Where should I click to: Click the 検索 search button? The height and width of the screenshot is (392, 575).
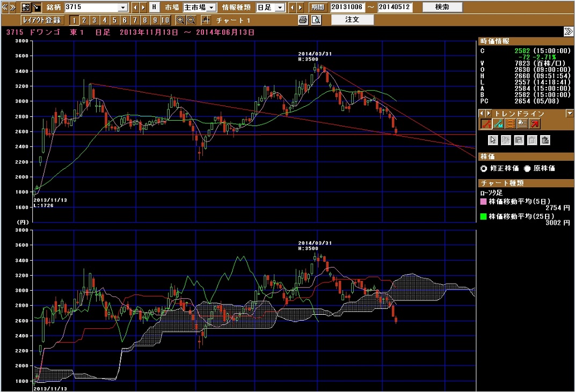(442, 7)
